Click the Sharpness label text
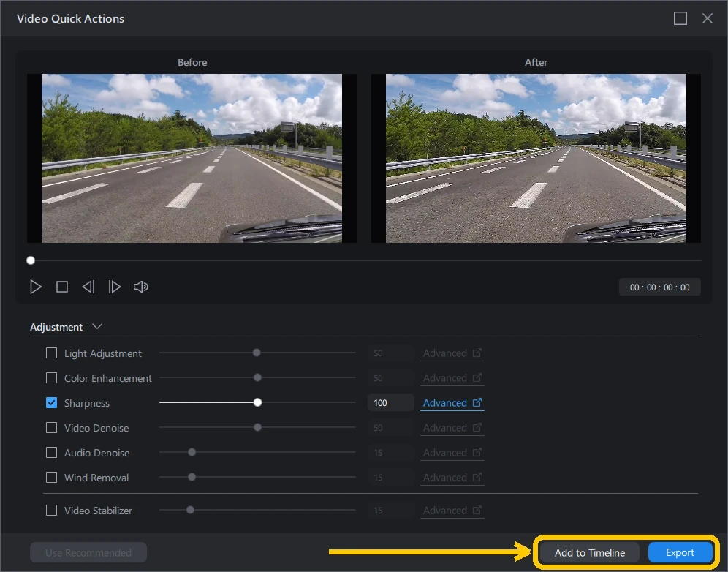This screenshot has width=728, height=572. (87, 403)
